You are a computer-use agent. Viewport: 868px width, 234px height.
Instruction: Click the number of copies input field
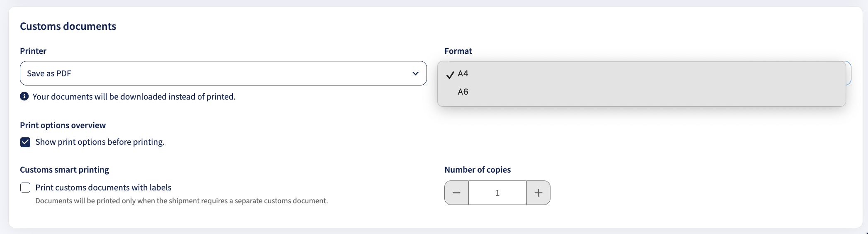click(x=497, y=193)
